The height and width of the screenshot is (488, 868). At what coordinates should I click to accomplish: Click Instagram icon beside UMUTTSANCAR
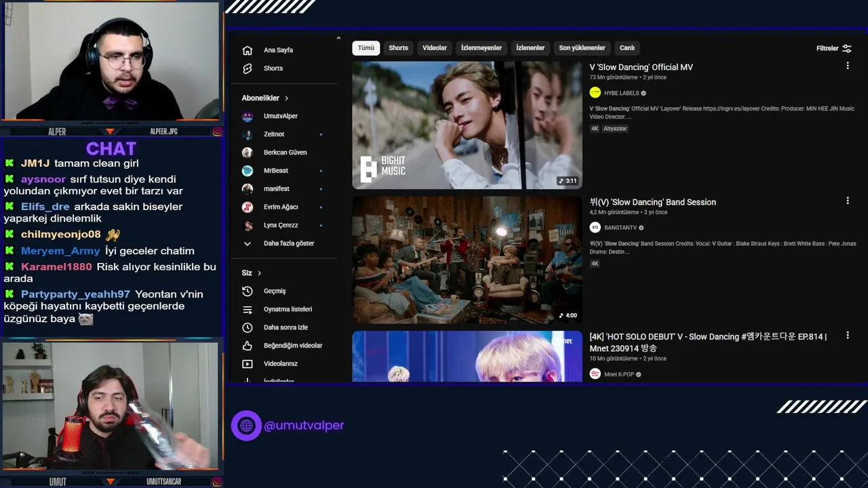point(217,482)
